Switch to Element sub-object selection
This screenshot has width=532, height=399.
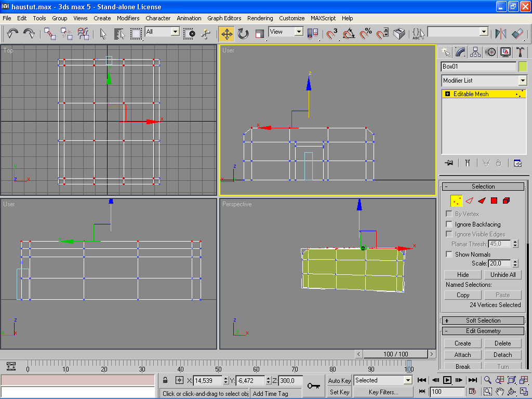point(506,201)
